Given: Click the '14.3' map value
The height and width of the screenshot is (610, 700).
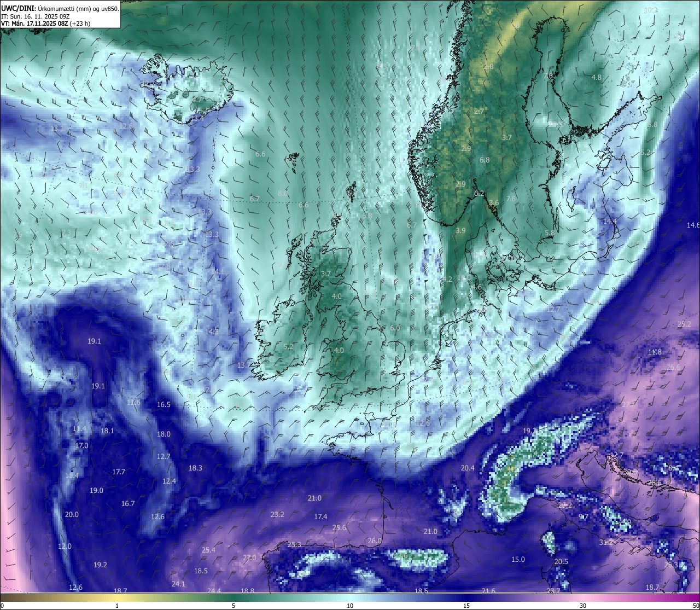Looking at the screenshot, I should pos(212,332).
